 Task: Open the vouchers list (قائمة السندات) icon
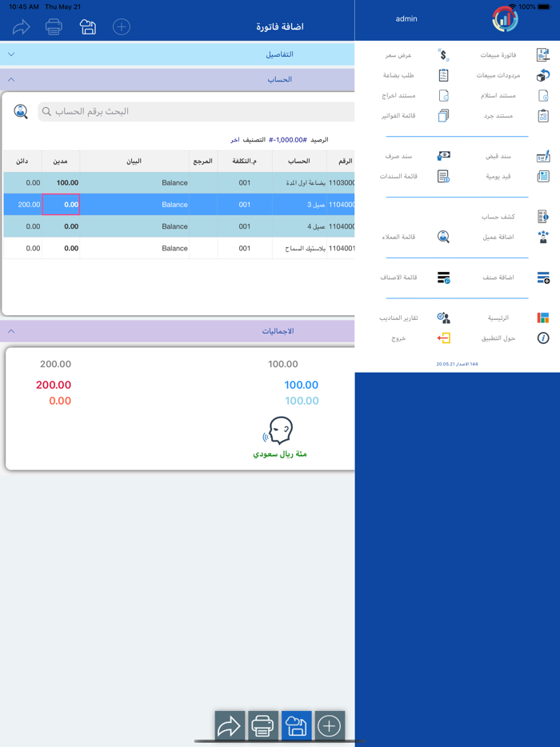pyautogui.click(x=444, y=176)
